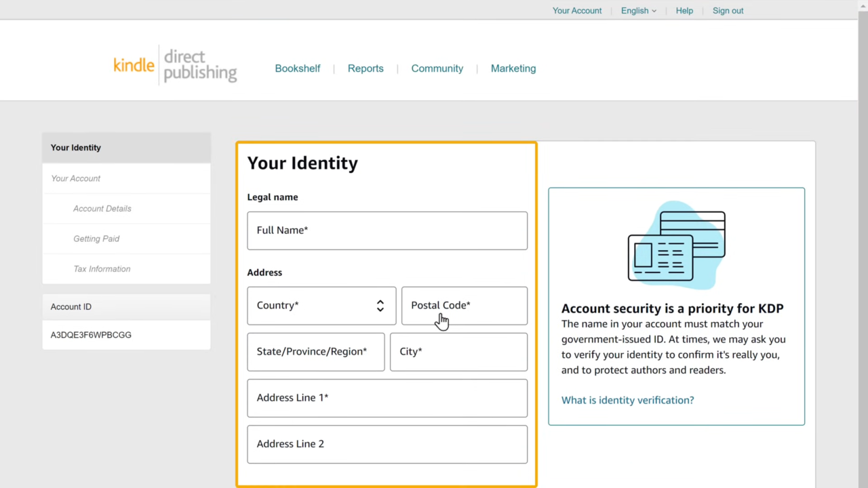This screenshot has height=488, width=868.
Task: Open the Help link
Action: click(684, 11)
